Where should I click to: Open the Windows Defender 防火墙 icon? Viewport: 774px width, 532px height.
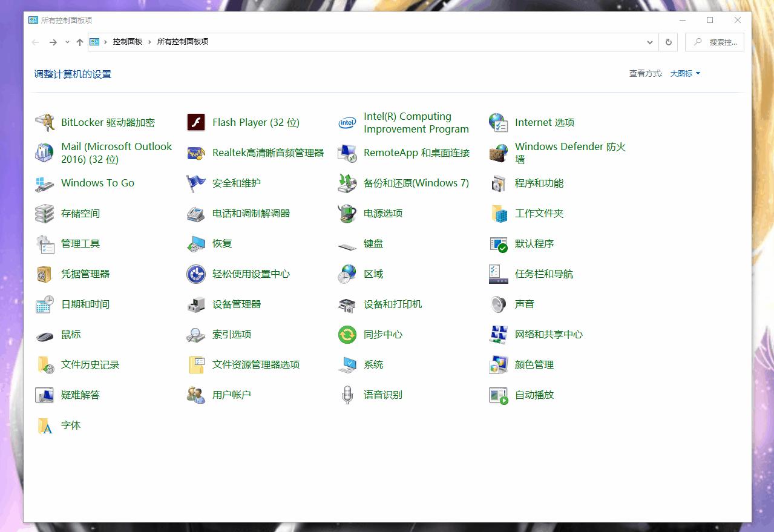[499, 153]
